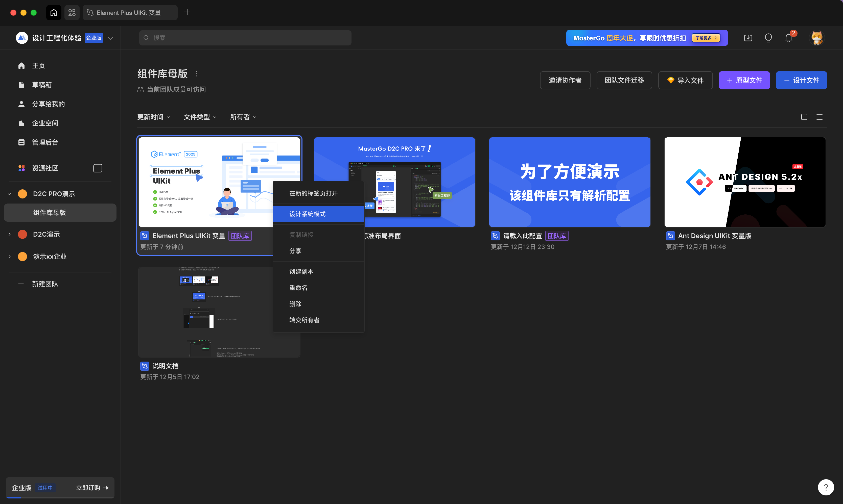This screenshot has width=843, height=504.
Task: Open the help question mark button
Action: pos(826,487)
